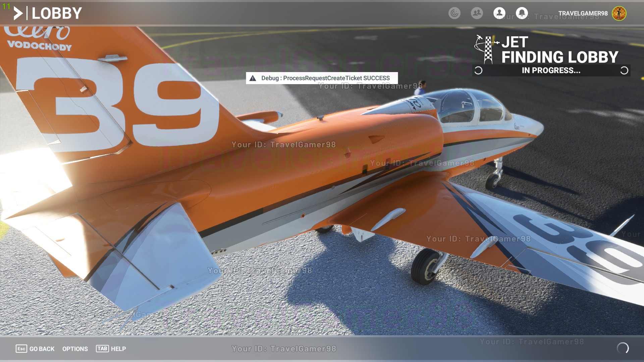Image resolution: width=644 pixels, height=362 pixels.
Task: Open the radar activity icon
Action: [454, 13]
